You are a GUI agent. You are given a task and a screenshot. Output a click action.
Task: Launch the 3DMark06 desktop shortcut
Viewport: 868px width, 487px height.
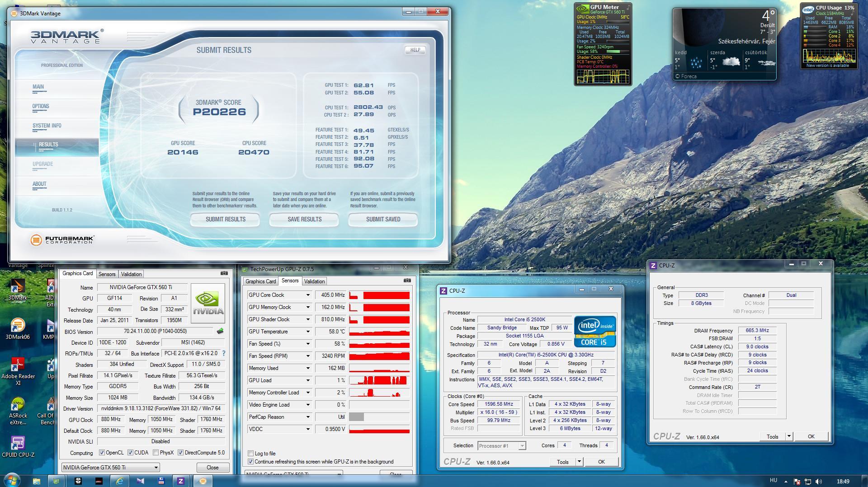click(17, 328)
